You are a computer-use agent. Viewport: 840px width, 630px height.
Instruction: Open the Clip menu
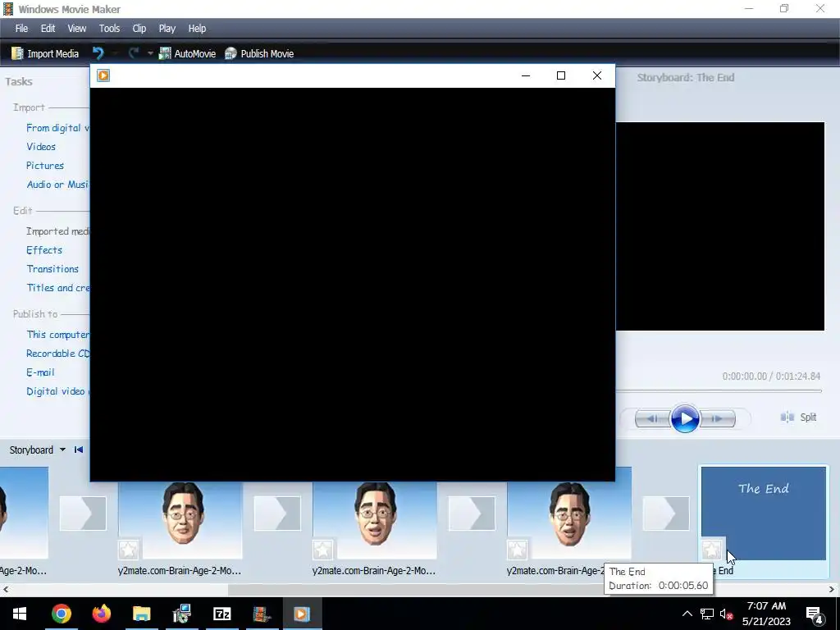(x=139, y=29)
